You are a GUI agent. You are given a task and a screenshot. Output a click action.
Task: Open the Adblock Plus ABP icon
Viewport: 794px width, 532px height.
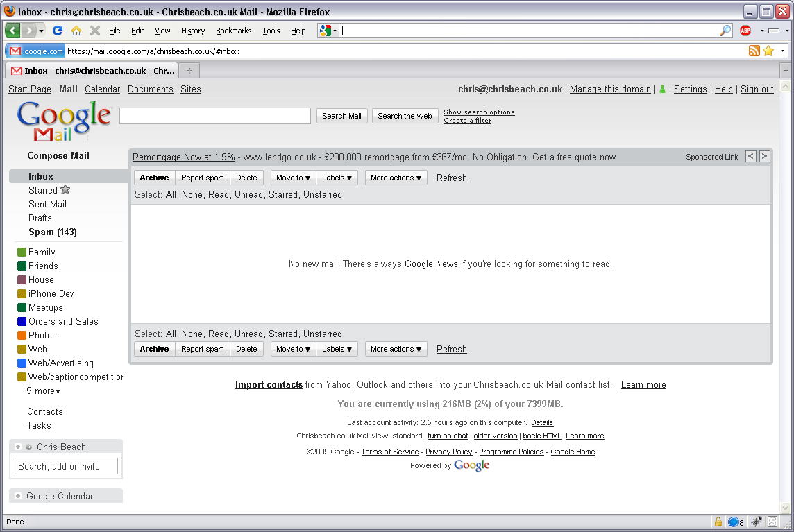pyautogui.click(x=745, y=31)
